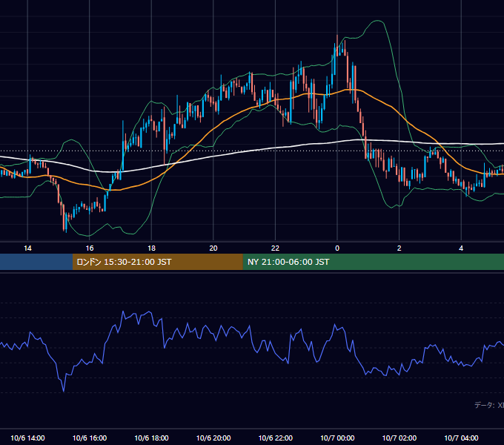Image resolution: width=504 pixels, height=445 pixels.
Task: Click the 10/6 20:00 date label
Action: 213,438
